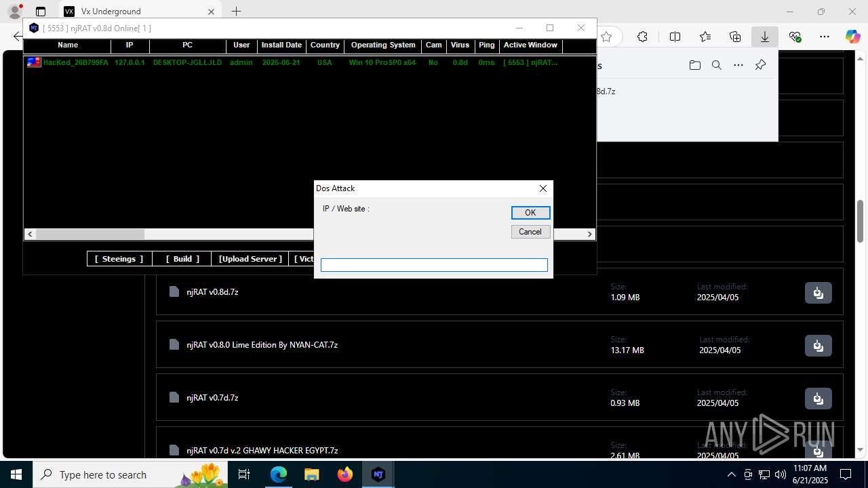Click flag icon in HacKed_26B799FA row
Image resolution: width=868 pixels, height=488 pixels.
[34, 62]
